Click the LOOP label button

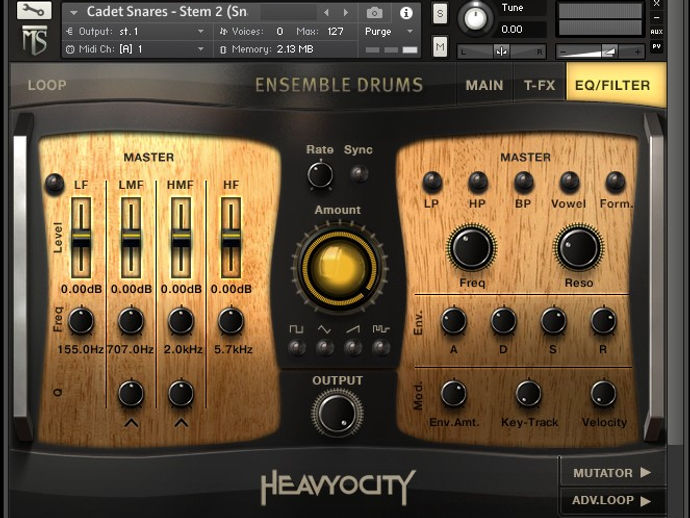[47, 85]
